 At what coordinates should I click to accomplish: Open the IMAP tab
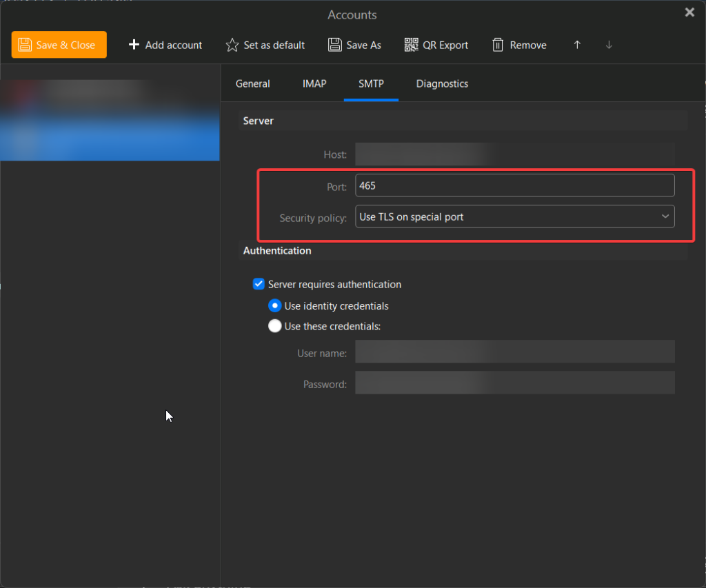314,83
